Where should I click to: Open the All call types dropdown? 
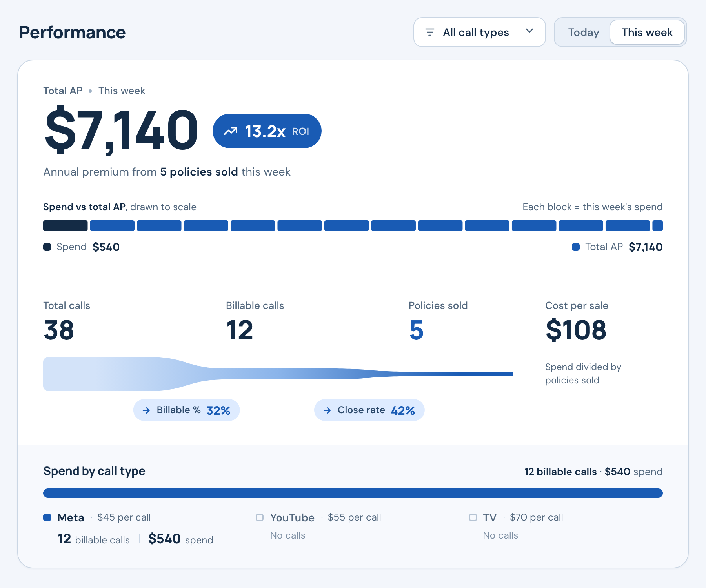(x=479, y=32)
